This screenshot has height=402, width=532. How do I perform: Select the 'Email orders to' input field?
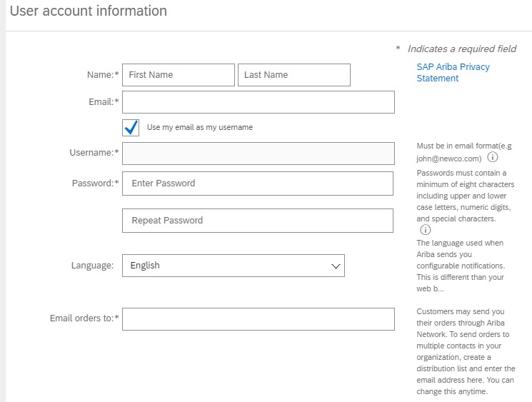click(259, 319)
